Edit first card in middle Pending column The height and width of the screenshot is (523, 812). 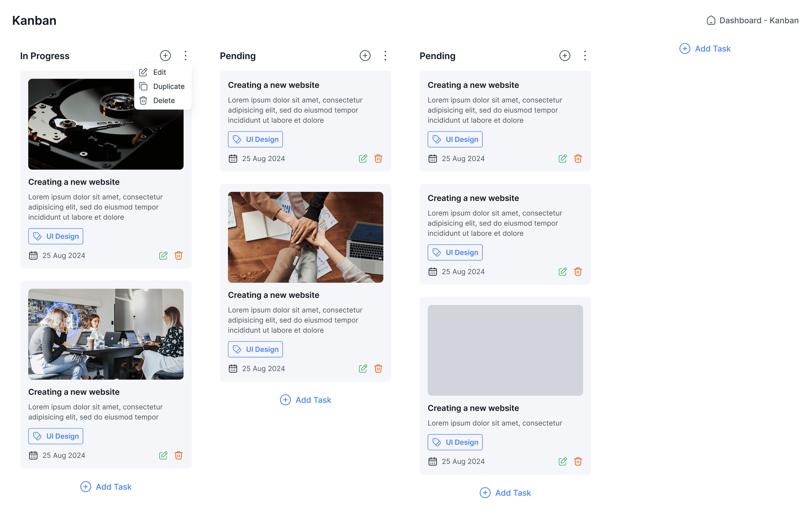pyautogui.click(x=363, y=159)
